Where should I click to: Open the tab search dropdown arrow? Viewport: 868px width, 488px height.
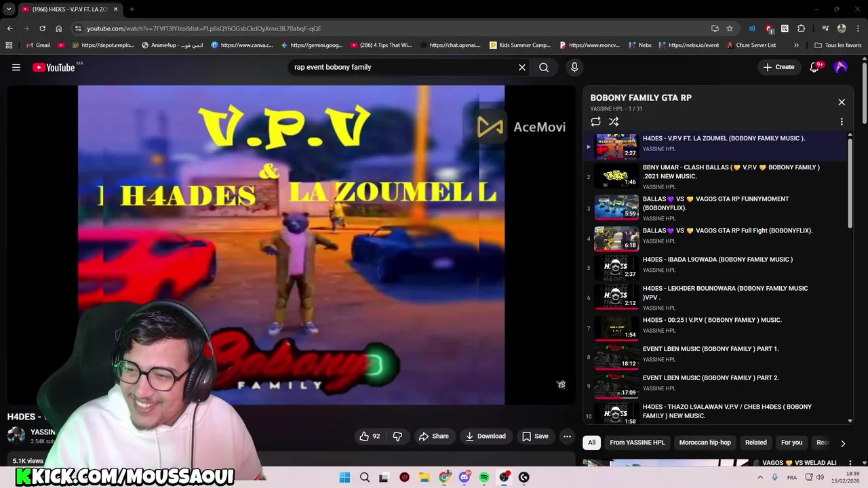pos(9,9)
